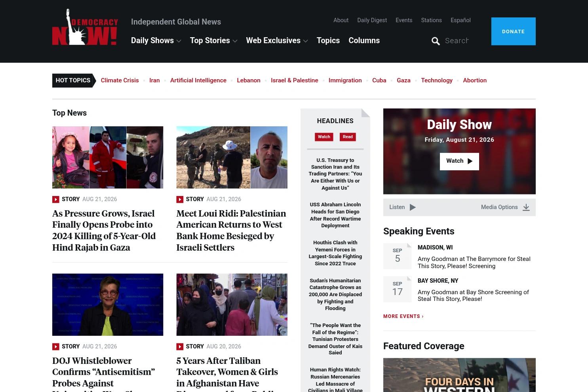This screenshot has height=392, width=588.
Task: Go to the About page
Action: [341, 20]
